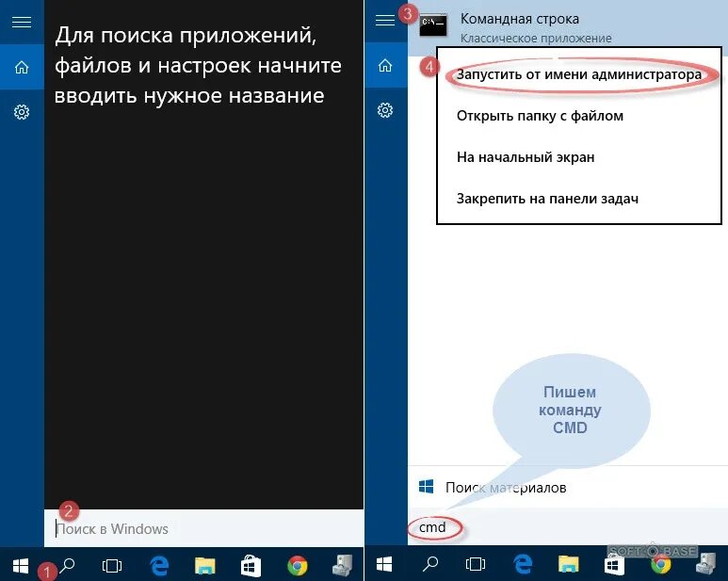
Task: Click the 'Поиск в Windows' search field
Action: (x=203, y=528)
